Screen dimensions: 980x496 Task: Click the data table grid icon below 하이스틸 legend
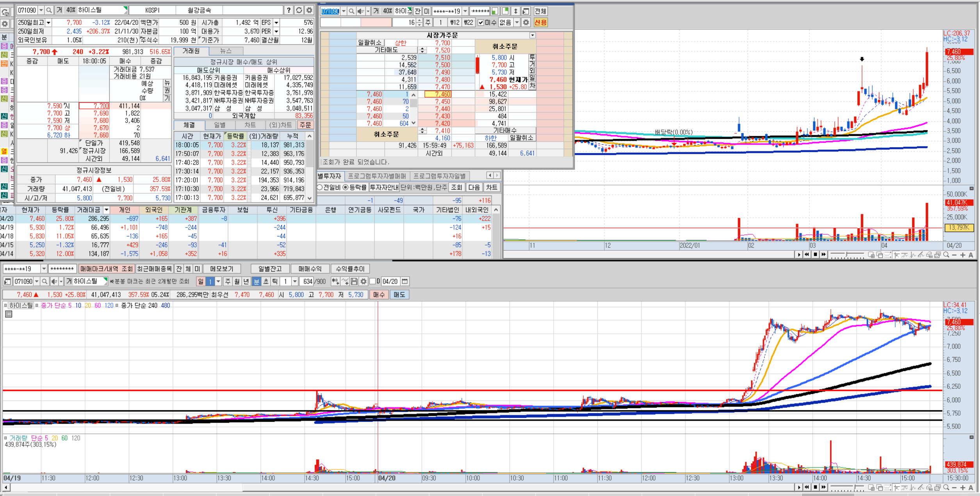pos(9,314)
